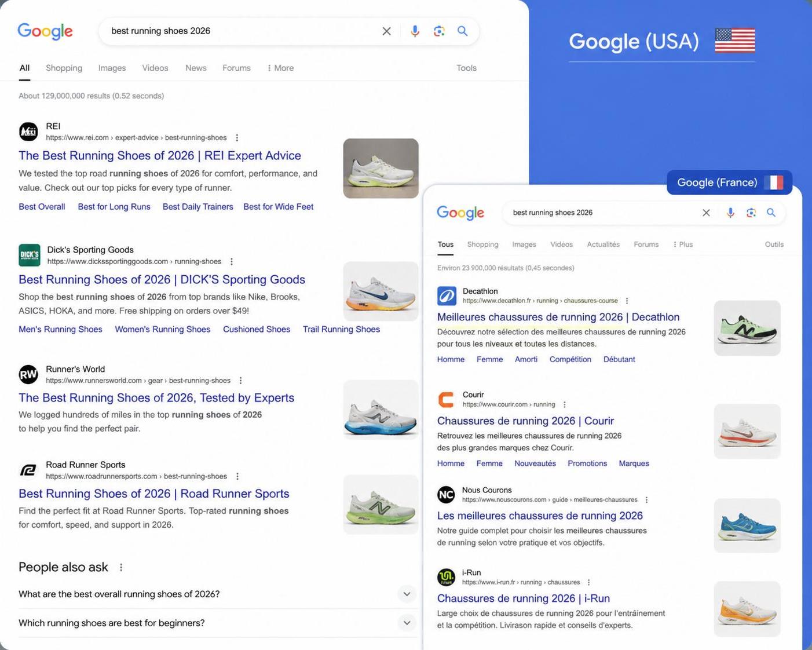Click the magnifier search icon in Google France
This screenshot has width=812, height=650.
(771, 213)
